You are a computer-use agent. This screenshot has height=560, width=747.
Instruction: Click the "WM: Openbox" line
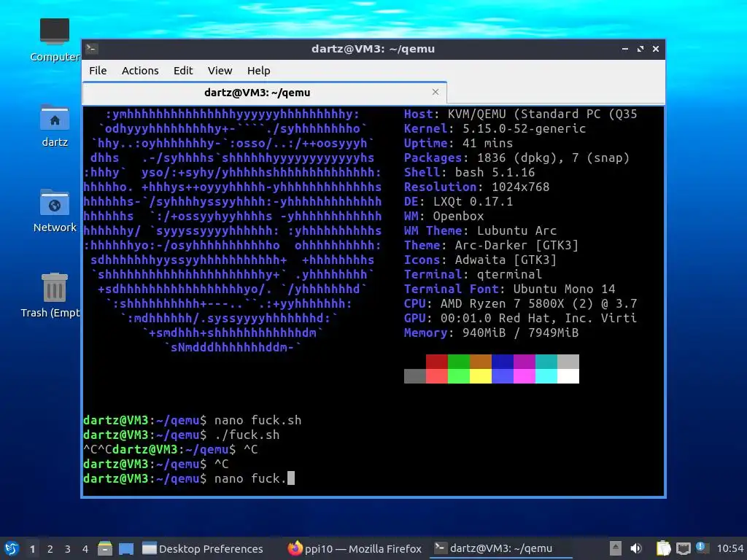click(x=444, y=216)
